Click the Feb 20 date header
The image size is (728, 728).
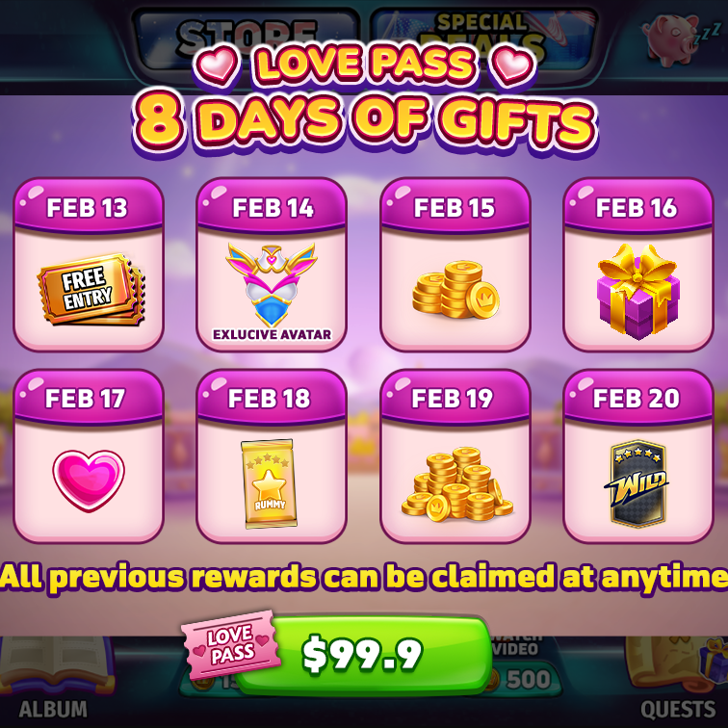pos(638,398)
